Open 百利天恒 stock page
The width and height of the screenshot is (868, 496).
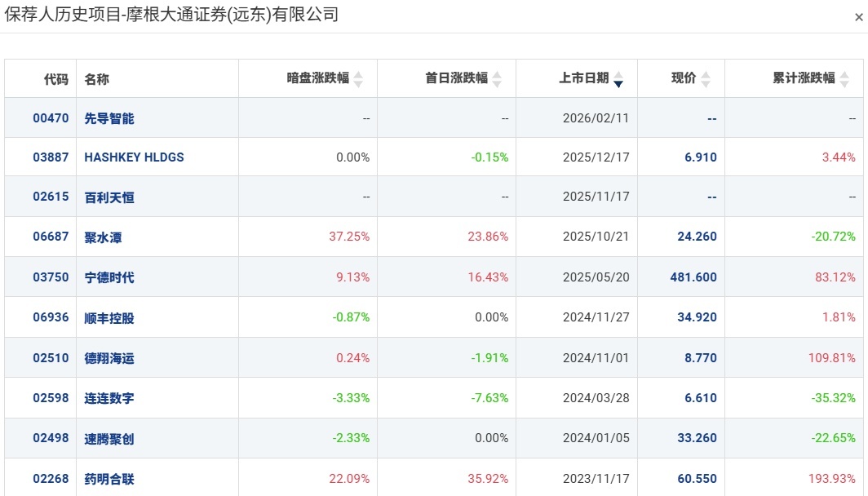(x=109, y=197)
